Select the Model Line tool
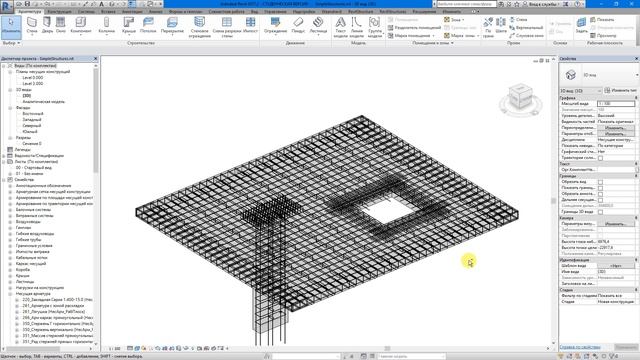This screenshot has width=640, height=360. pos(357,27)
